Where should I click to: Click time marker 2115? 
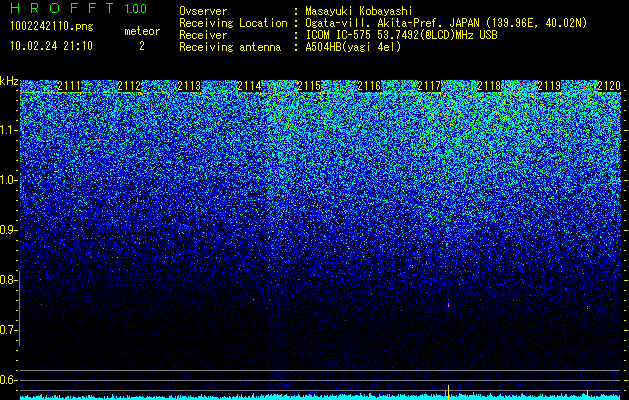click(309, 86)
